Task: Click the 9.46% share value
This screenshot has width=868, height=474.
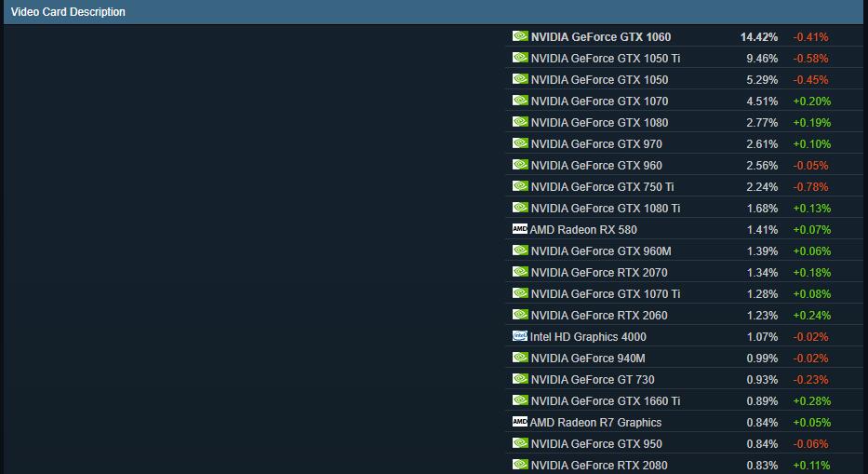Action: coord(762,59)
